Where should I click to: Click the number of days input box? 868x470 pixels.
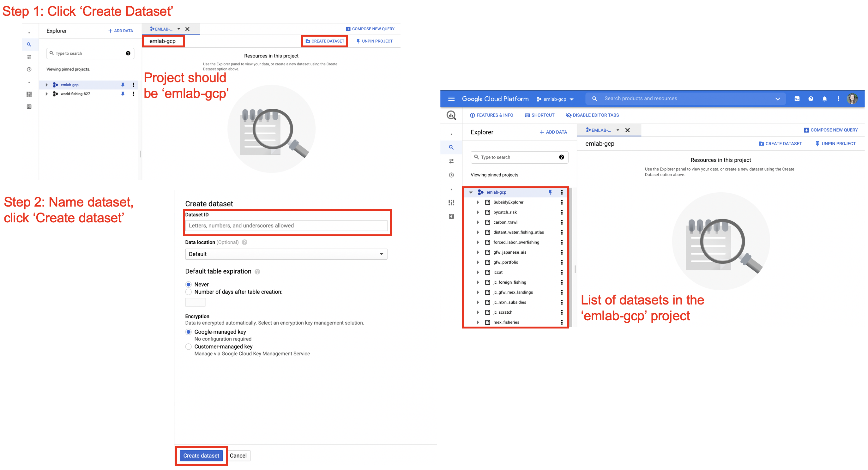click(x=195, y=302)
